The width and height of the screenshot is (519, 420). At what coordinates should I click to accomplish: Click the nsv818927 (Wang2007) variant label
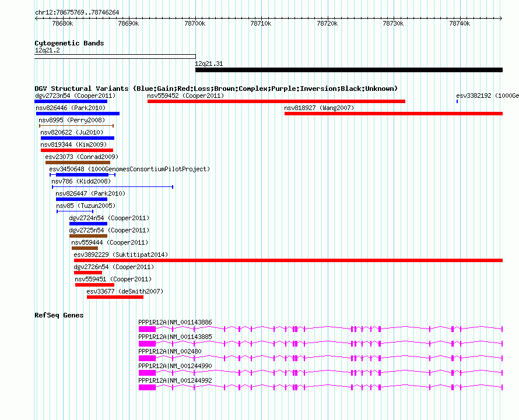[x=319, y=108]
